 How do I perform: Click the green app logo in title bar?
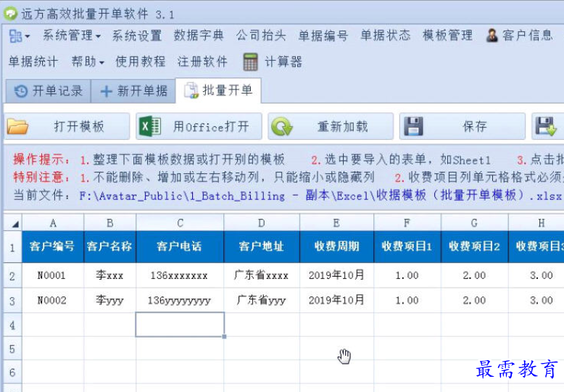pyautogui.click(x=10, y=13)
